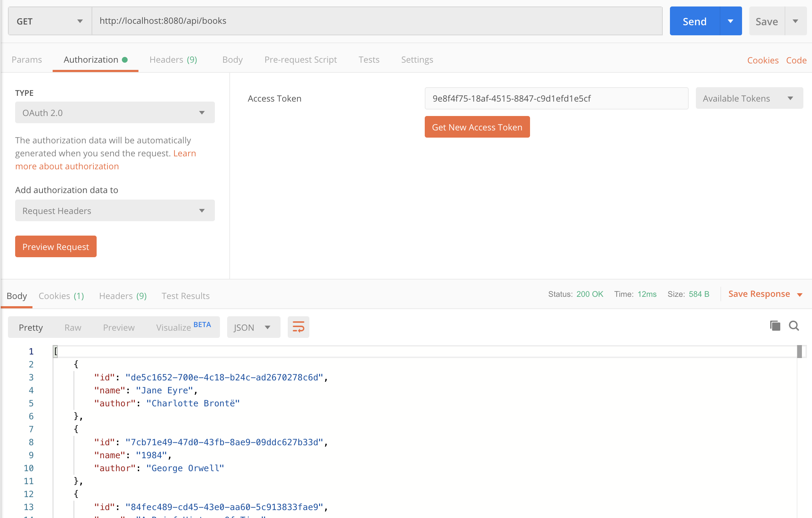Click the "George Orwell" author value

click(185, 468)
